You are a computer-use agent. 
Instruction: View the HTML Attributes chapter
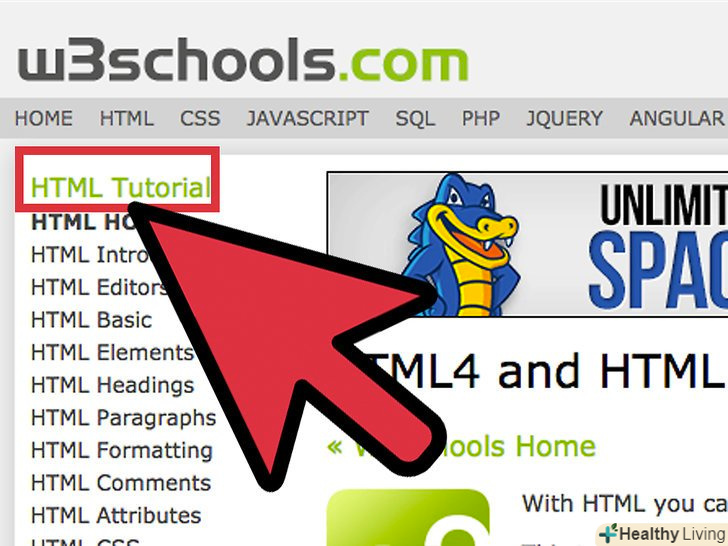pos(116,515)
